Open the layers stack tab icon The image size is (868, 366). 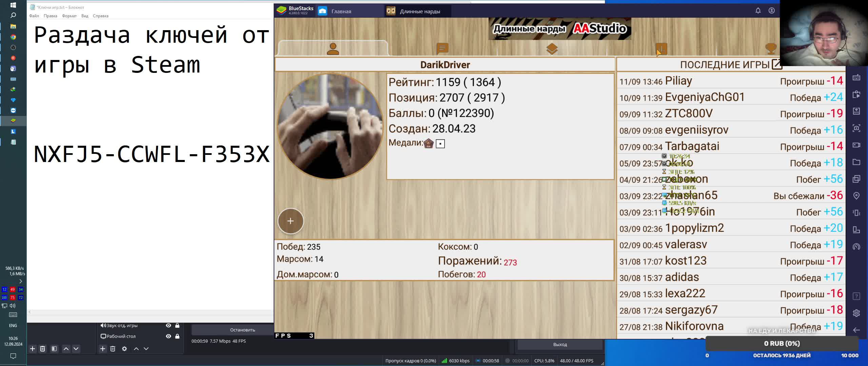click(552, 49)
